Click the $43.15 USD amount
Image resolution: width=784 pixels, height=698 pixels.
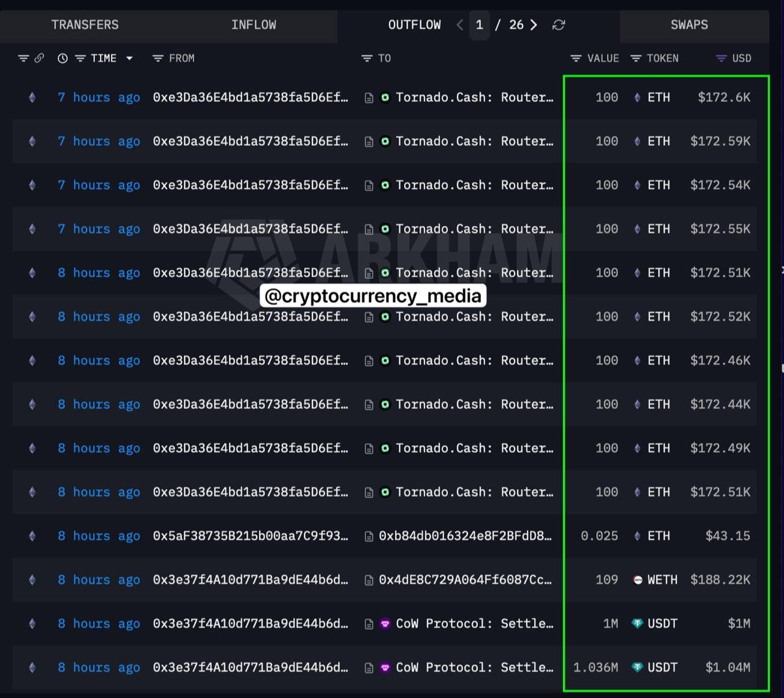point(728,536)
